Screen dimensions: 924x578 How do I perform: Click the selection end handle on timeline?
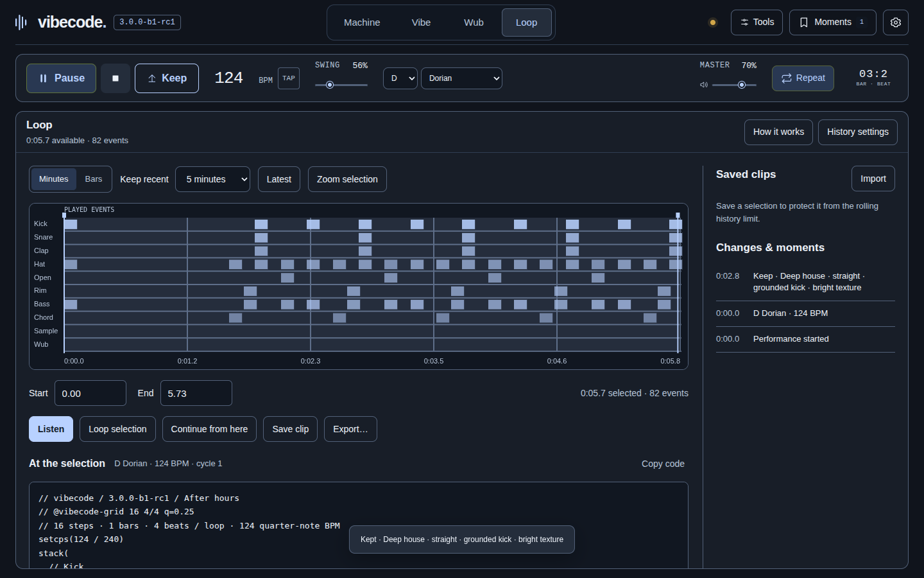(678, 215)
